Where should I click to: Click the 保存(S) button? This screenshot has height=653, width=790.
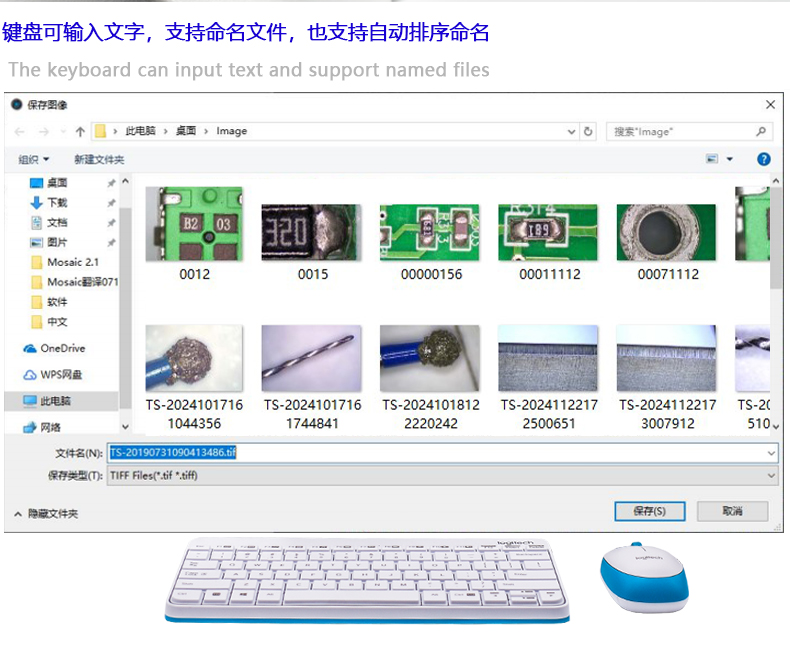tap(649, 511)
